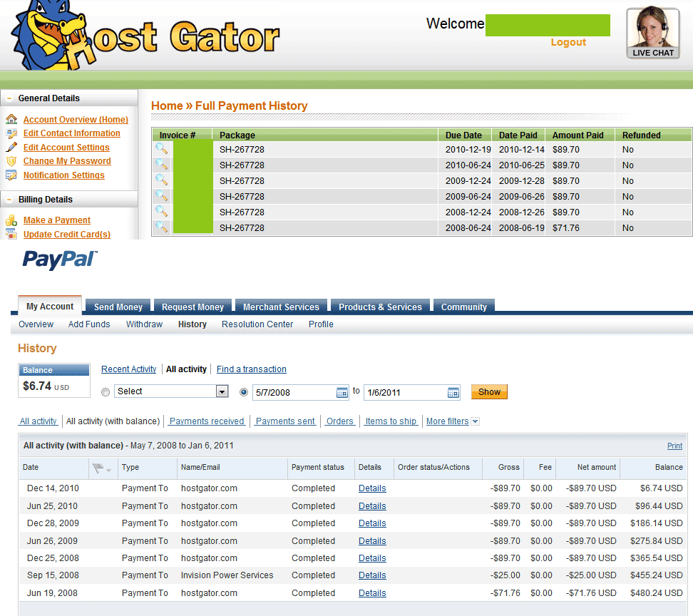Open invoice magnifier for 2008-06-24 due date row

pyautogui.click(x=161, y=227)
